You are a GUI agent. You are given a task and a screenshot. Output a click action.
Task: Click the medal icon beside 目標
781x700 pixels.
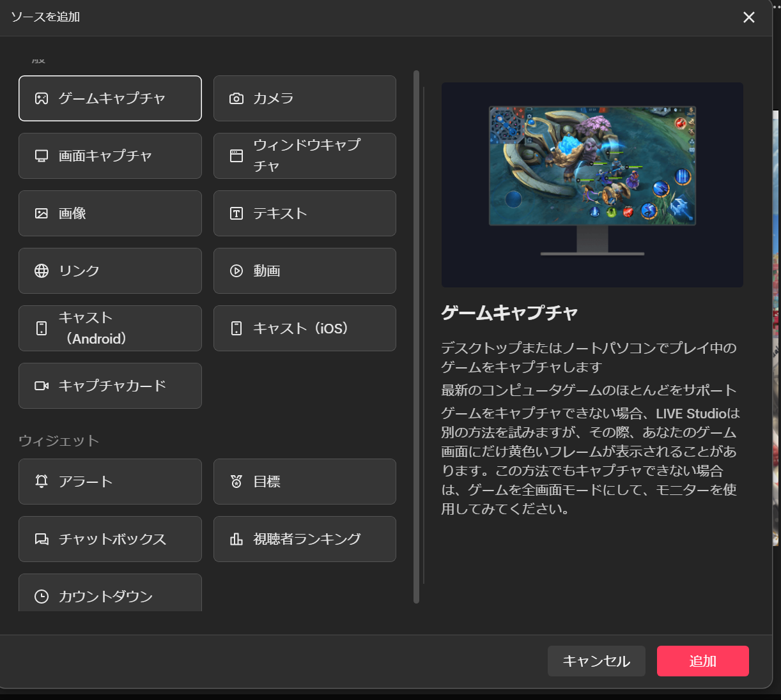click(x=236, y=482)
